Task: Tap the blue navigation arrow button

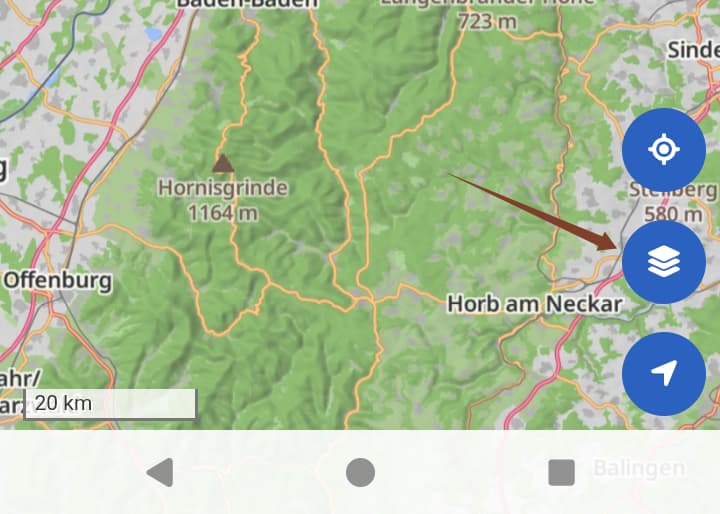Action: [x=664, y=374]
